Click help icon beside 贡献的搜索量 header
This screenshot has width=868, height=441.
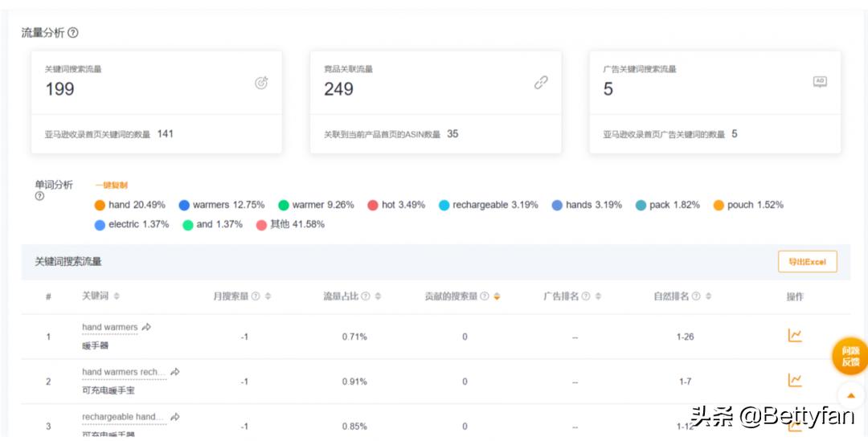click(x=485, y=296)
